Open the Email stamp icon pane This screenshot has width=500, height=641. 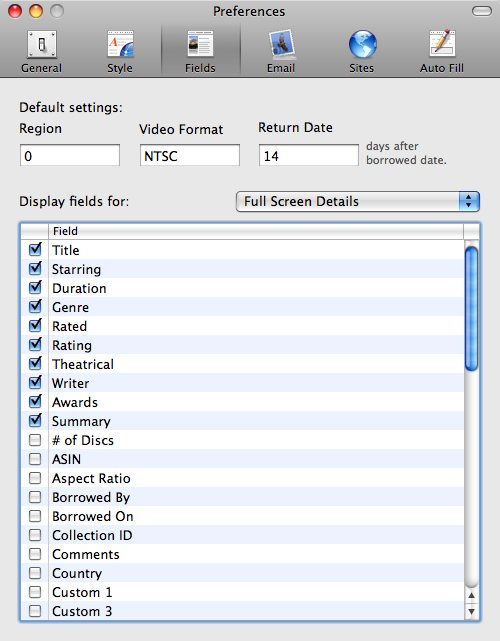pos(281,51)
